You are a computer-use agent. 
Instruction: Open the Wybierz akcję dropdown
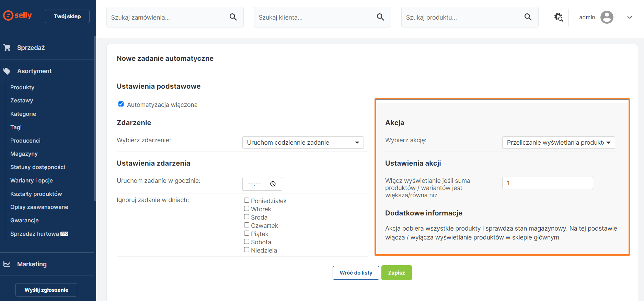tap(558, 143)
